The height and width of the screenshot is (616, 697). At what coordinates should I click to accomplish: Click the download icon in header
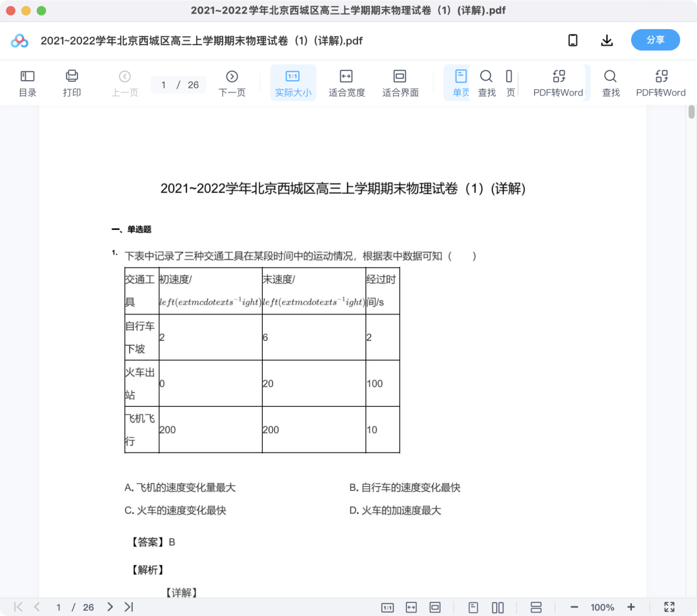[x=607, y=41]
